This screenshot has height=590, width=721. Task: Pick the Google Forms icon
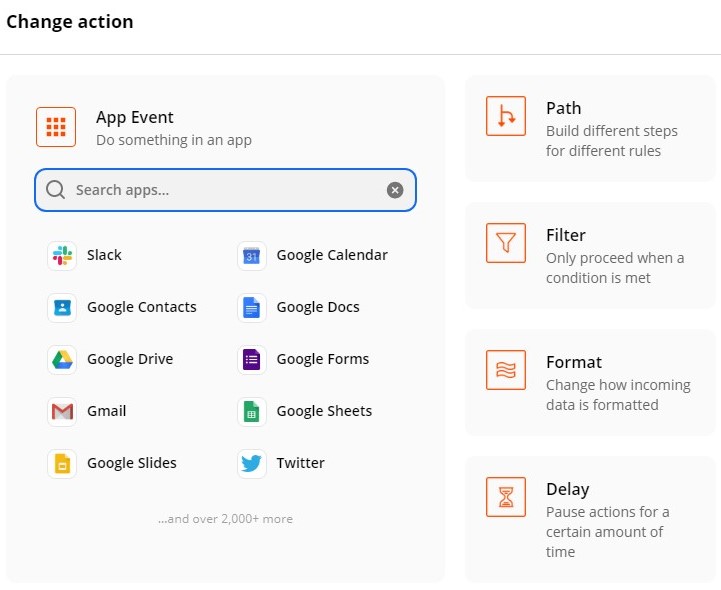[x=252, y=359]
